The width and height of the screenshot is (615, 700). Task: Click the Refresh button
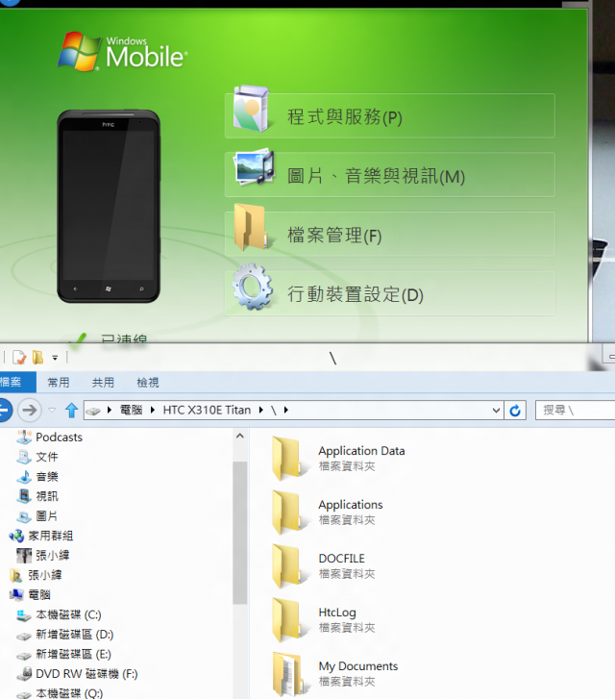click(515, 410)
